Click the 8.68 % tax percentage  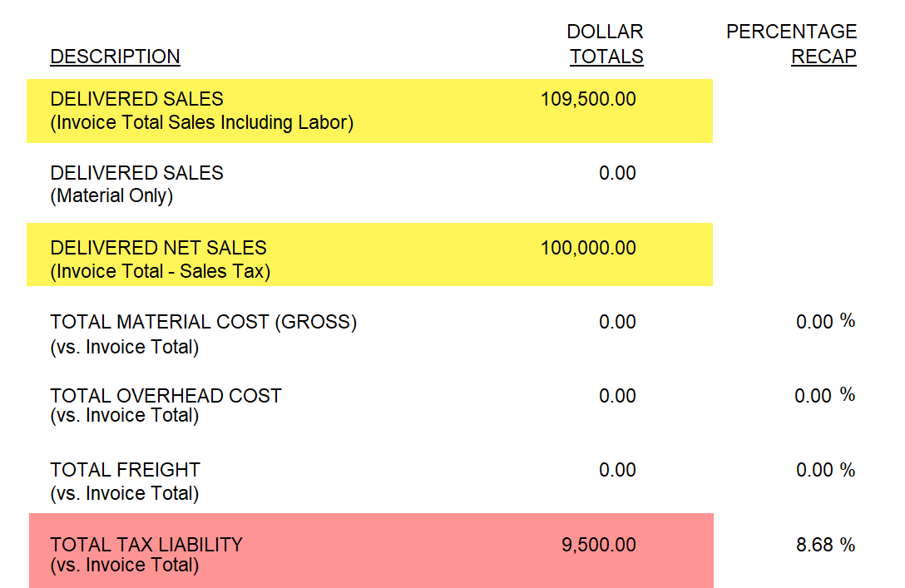coord(825,545)
